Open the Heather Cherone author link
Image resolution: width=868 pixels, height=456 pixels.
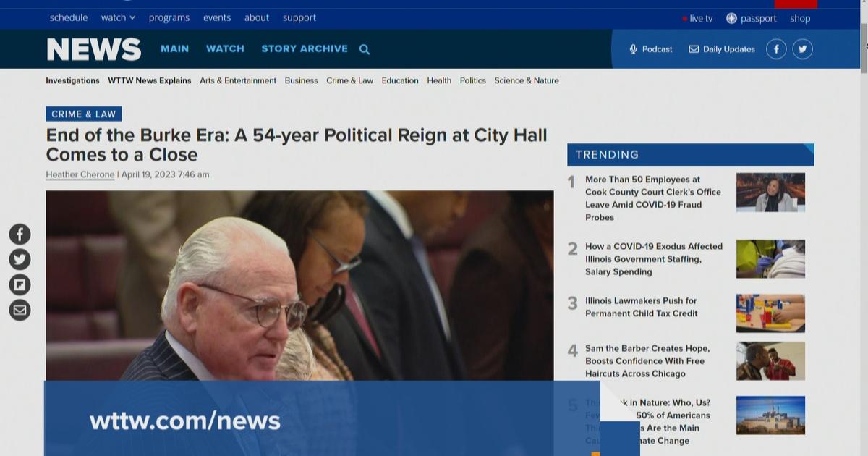(80, 174)
